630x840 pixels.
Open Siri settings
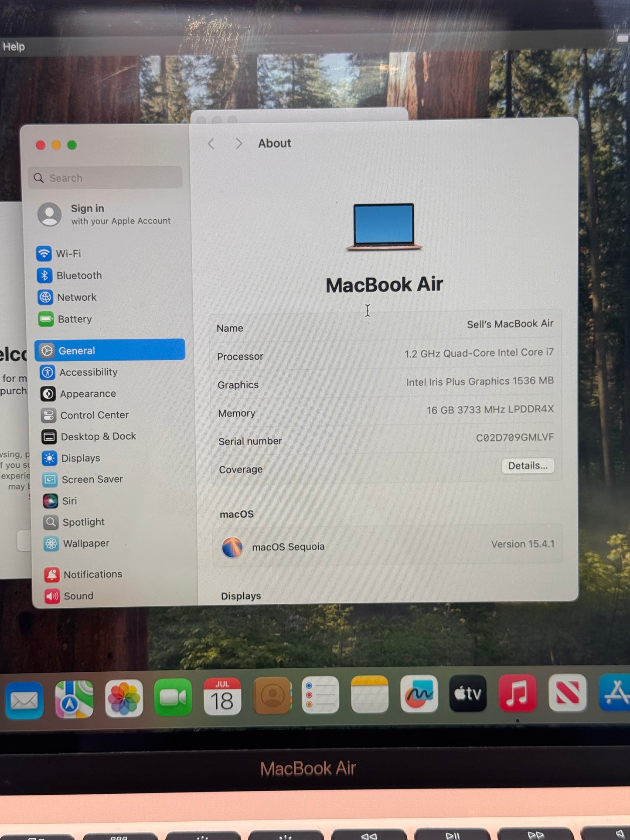(x=60, y=501)
